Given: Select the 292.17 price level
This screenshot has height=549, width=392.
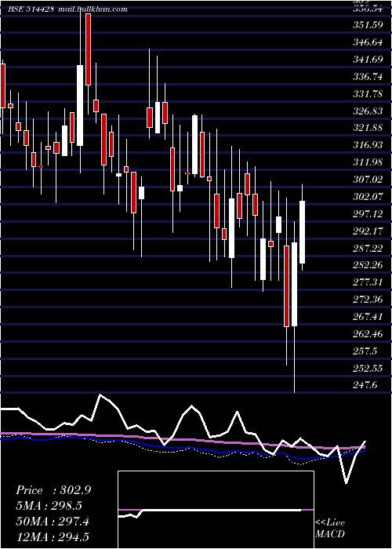Looking at the screenshot, I should pos(368,231).
